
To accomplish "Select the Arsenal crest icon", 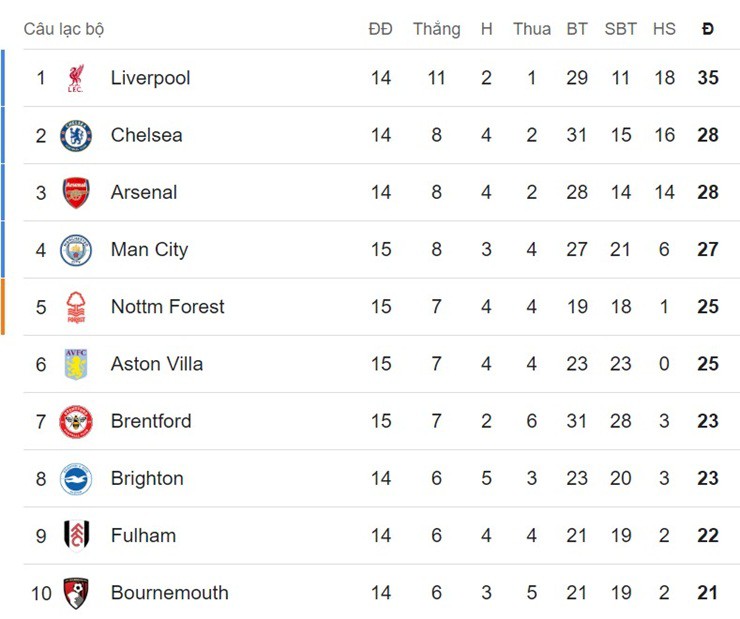I will [x=76, y=192].
